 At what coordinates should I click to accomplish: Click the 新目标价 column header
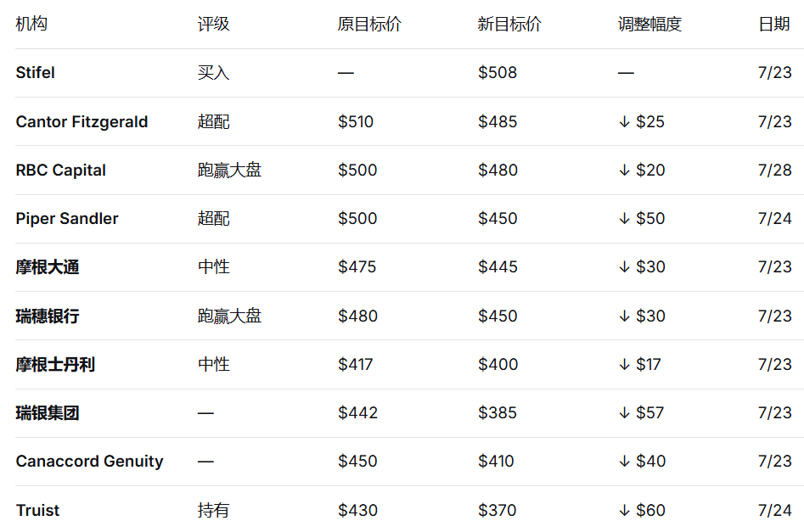(509, 24)
